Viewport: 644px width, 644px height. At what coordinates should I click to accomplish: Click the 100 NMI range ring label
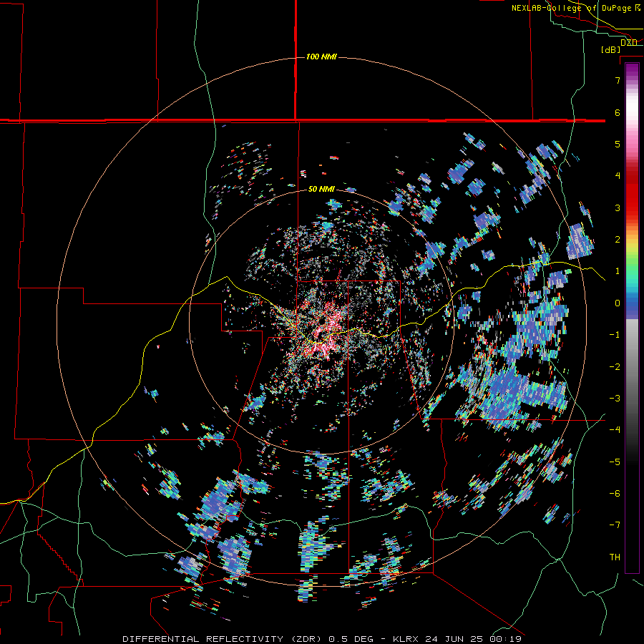321,57
